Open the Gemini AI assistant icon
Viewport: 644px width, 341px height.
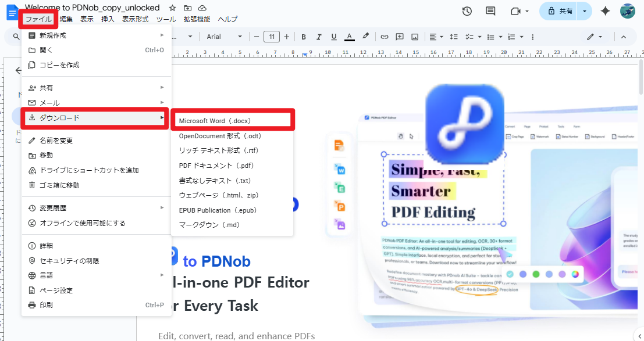pyautogui.click(x=604, y=10)
